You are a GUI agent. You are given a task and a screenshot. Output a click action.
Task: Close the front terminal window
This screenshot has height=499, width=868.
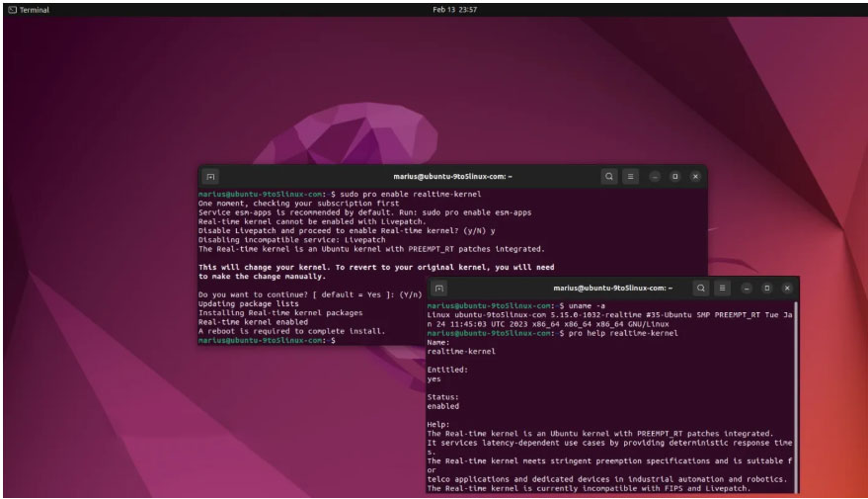tap(787, 288)
